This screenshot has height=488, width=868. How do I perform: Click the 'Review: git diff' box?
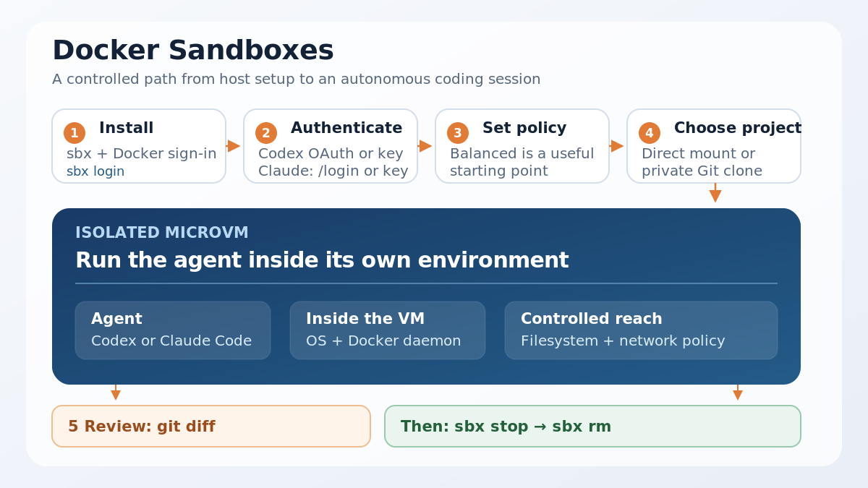point(211,427)
